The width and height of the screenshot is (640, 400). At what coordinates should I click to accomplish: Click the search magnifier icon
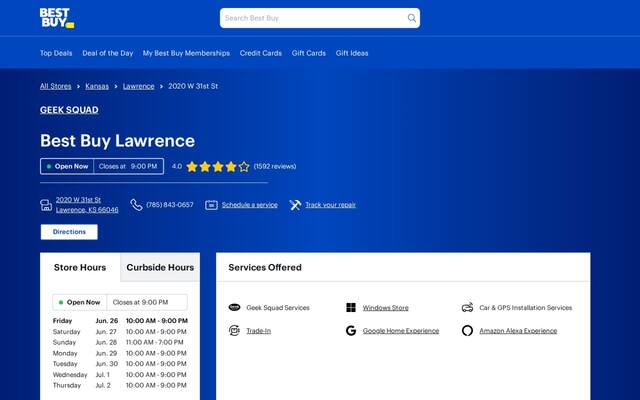(x=411, y=18)
